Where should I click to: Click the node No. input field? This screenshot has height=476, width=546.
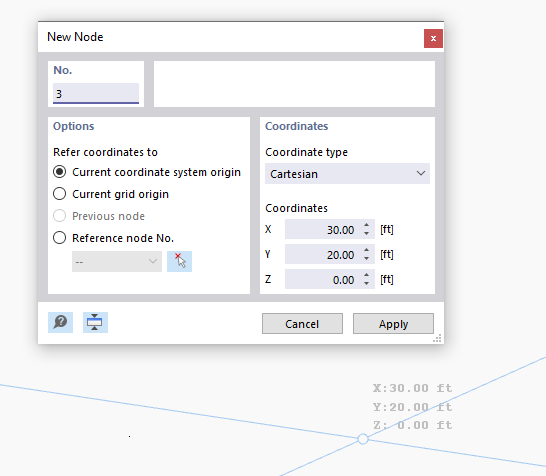pos(96,93)
